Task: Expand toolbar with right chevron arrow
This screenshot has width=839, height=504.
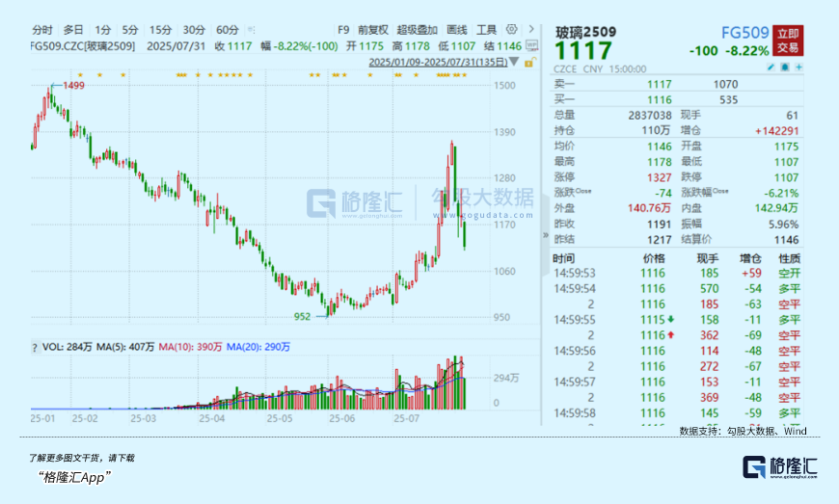Action: tap(530, 30)
